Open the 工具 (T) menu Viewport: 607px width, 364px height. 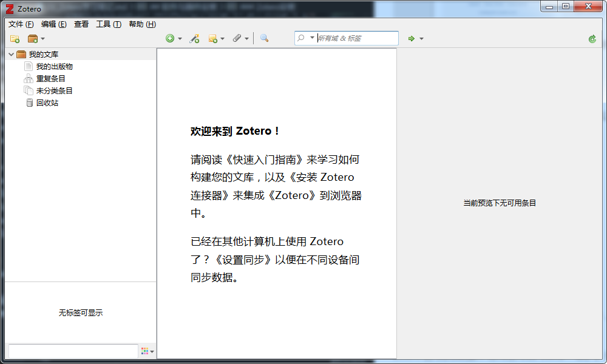pos(109,24)
